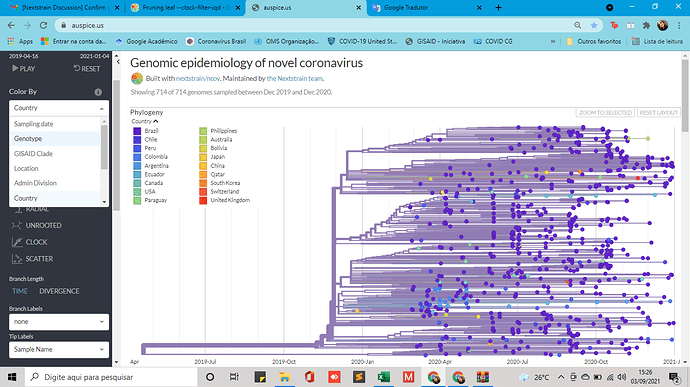Open Office app from taskbar
Image resolution: width=690 pixels, height=387 pixels.
[x=309, y=377]
